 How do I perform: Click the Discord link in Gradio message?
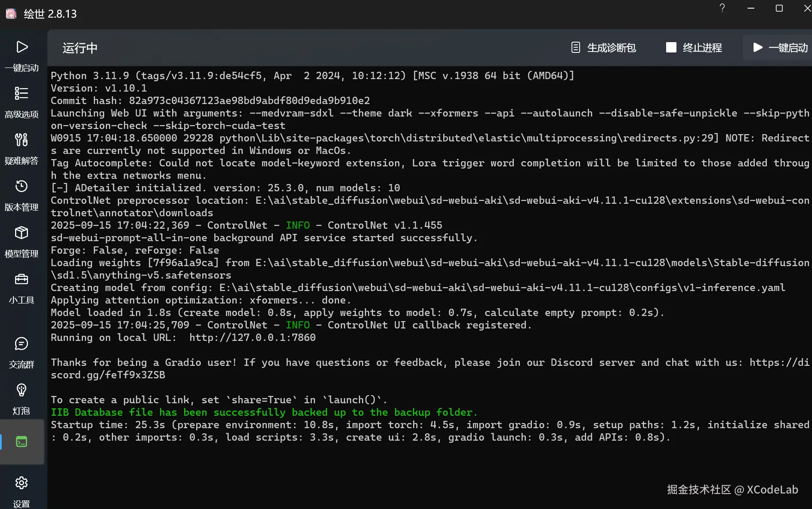[430, 368]
